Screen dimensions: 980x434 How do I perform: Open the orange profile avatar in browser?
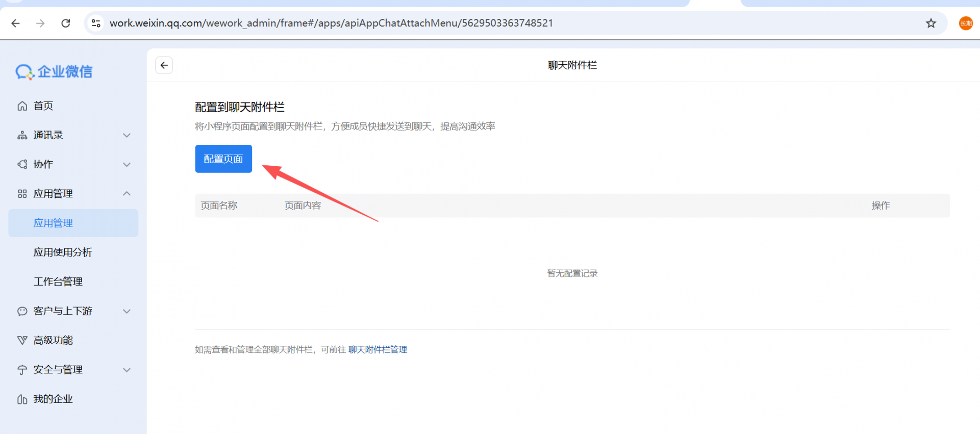966,23
